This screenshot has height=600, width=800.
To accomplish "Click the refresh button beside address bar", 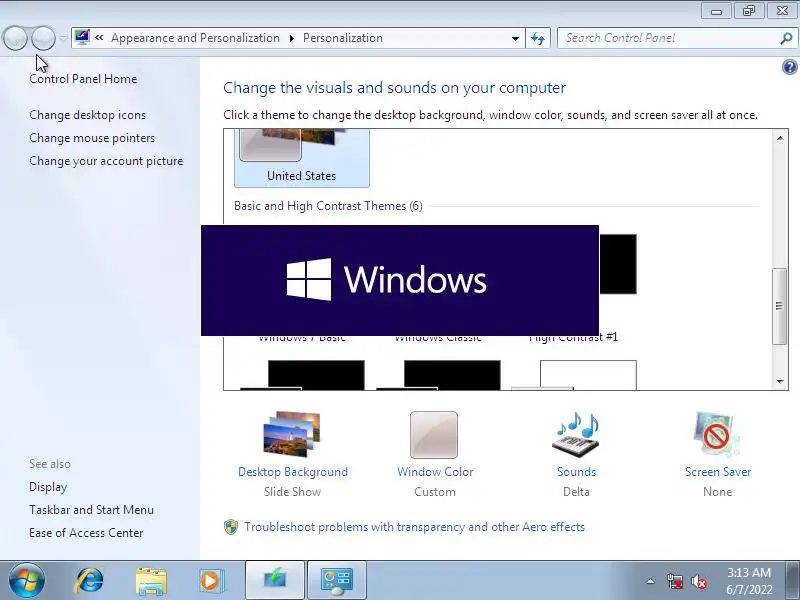I will pyautogui.click(x=538, y=38).
